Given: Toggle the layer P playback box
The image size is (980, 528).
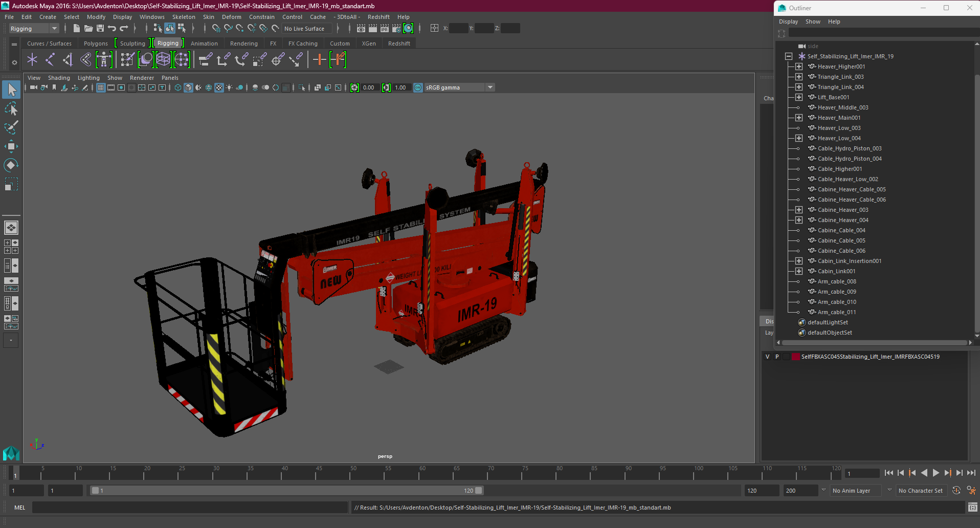Looking at the screenshot, I should [777, 357].
